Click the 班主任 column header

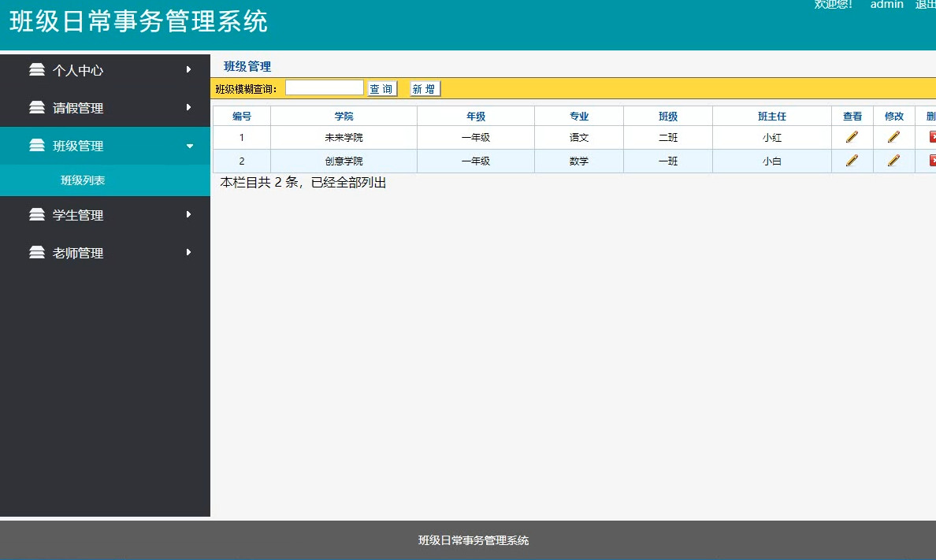pyautogui.click(x=772, y=116)
